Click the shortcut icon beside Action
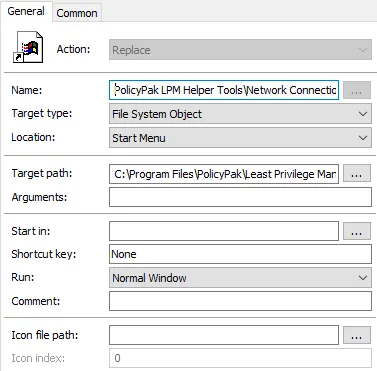 point(28,47)
